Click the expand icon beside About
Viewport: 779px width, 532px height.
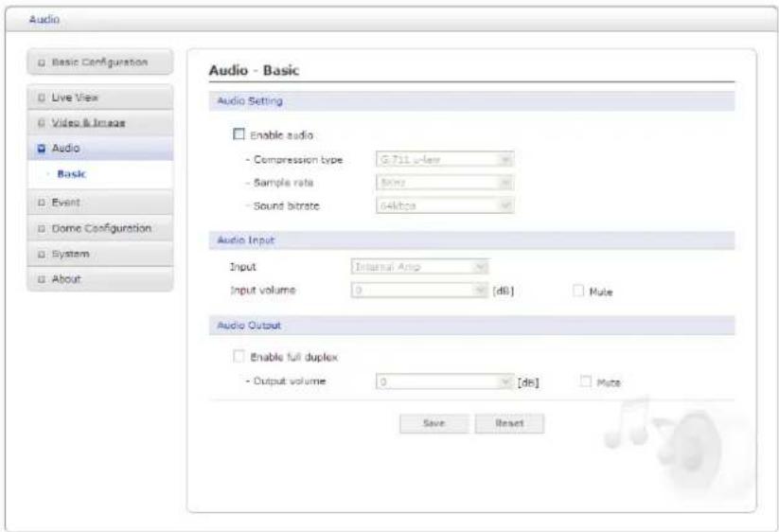click(42, 279)
